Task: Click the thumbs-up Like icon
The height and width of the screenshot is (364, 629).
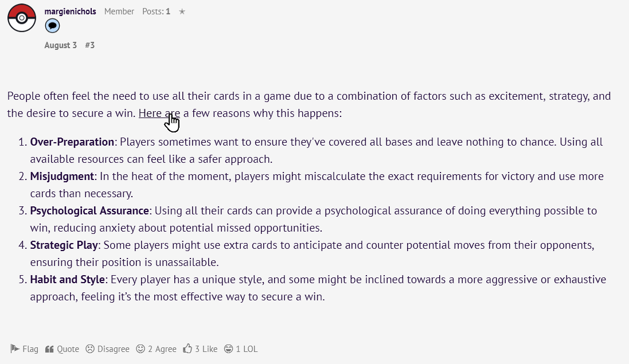Action: (x=187, y=349)
